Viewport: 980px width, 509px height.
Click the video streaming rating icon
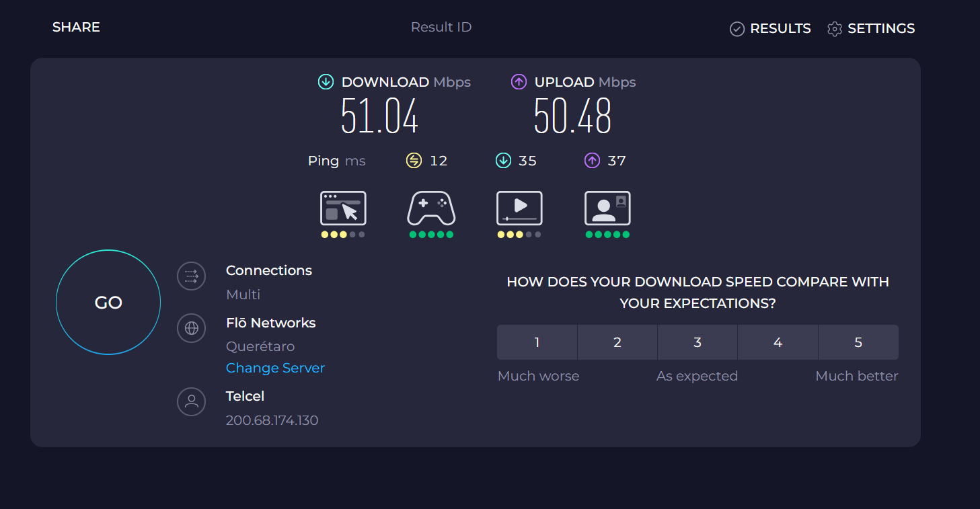[519, 208]
